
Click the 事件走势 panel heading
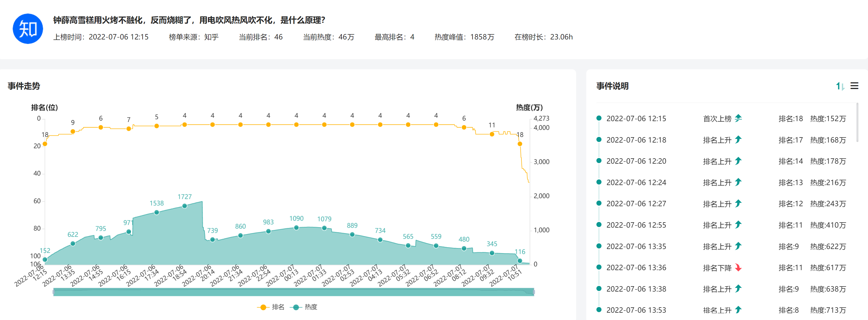[x=24, y=86]
